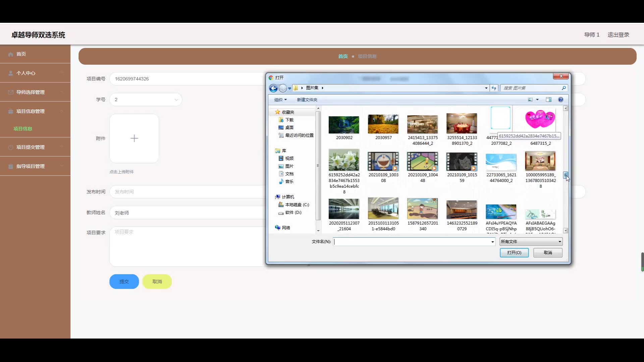Viewport: 644px width, 362px height.
Task: Open 本地磁盘 (C:) drive
Action: pyautogui.click(x=297, y=205)
